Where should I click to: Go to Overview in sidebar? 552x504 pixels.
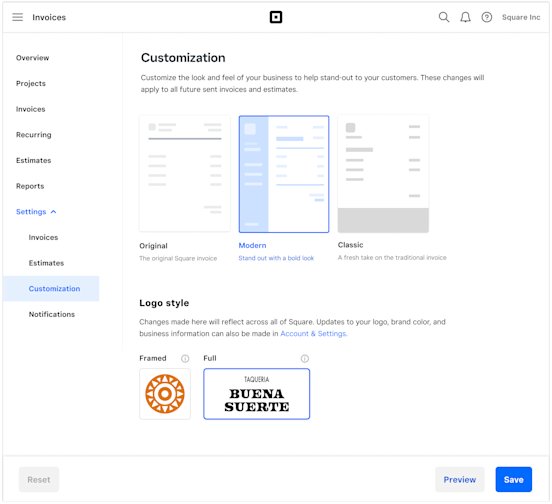[x=32, y=58]
